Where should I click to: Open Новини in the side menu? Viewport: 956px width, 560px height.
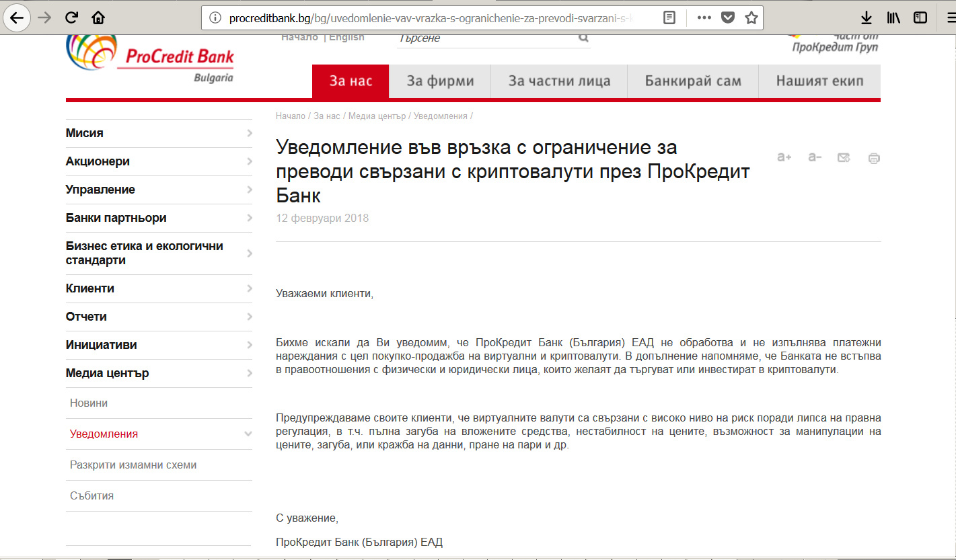89,403
